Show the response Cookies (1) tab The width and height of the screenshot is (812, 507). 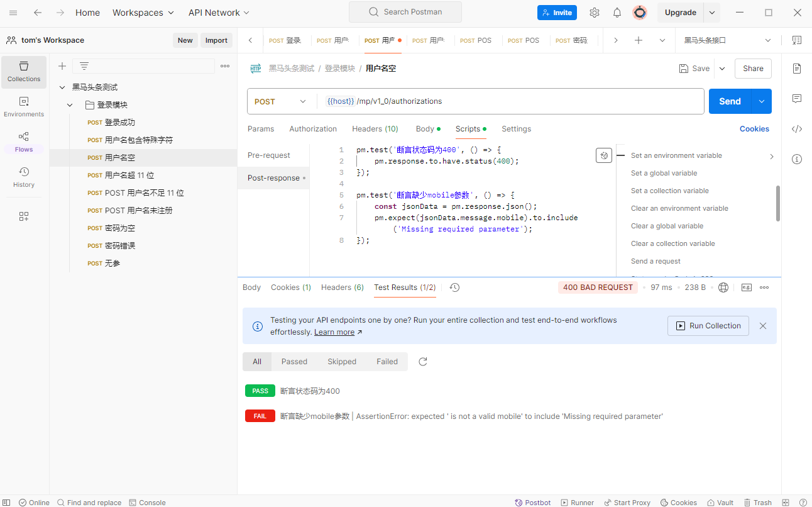(291, 287)
